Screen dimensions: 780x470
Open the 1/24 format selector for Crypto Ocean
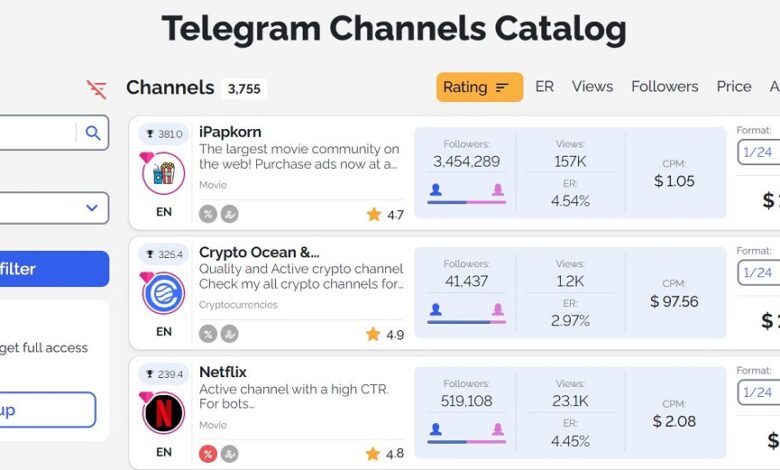tap(758, 272)
